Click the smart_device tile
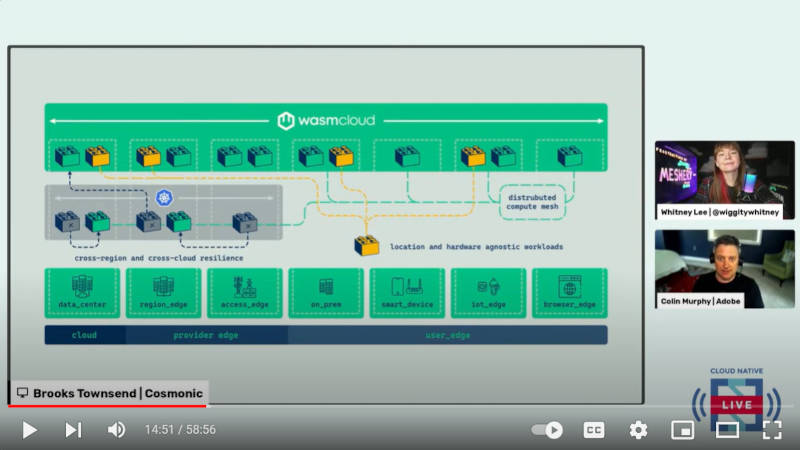This screenshot has height=450, width=800. (x=407, y=293)
